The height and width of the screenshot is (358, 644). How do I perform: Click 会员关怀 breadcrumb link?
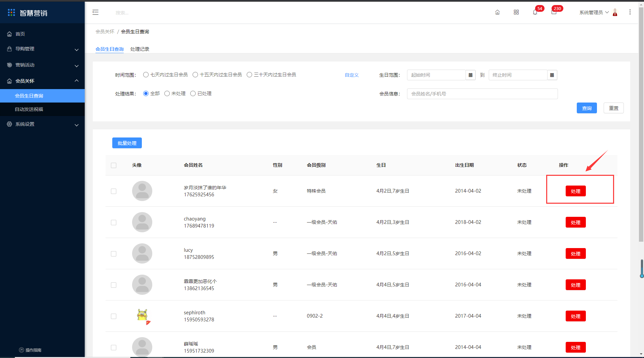point(105,32)
